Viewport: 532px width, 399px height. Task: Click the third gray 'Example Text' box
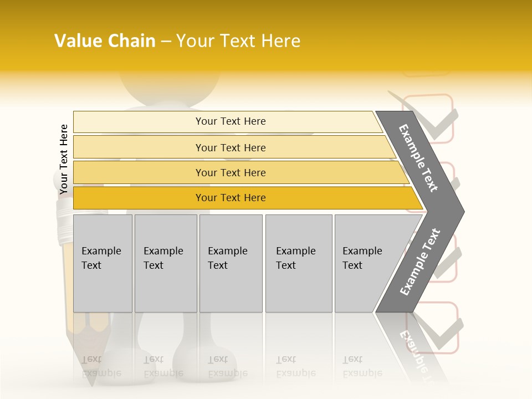tap(231, 263)
